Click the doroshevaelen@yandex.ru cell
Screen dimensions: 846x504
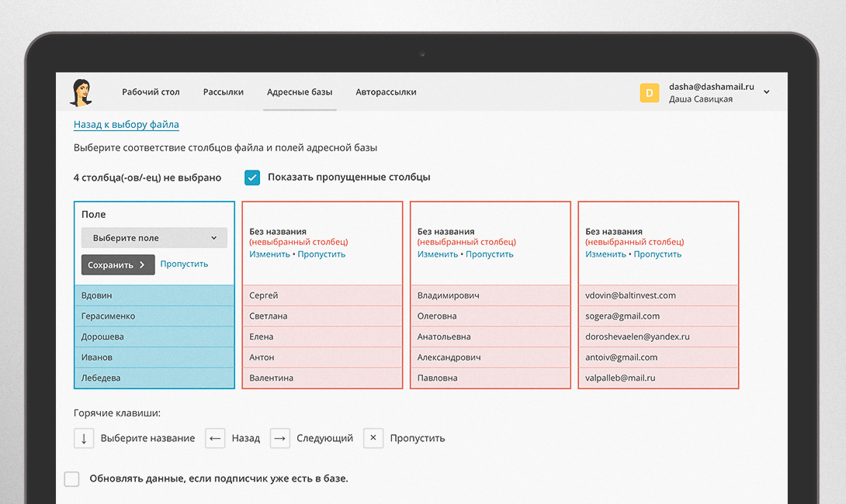pyautogui.click(x=658, y=337)
